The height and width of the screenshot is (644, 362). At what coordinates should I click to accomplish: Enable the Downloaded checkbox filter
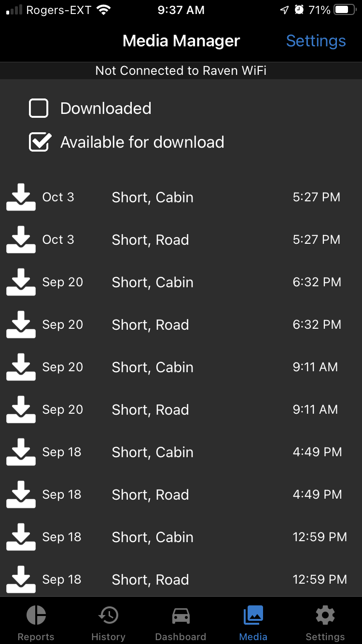click(x=39, y=109)
